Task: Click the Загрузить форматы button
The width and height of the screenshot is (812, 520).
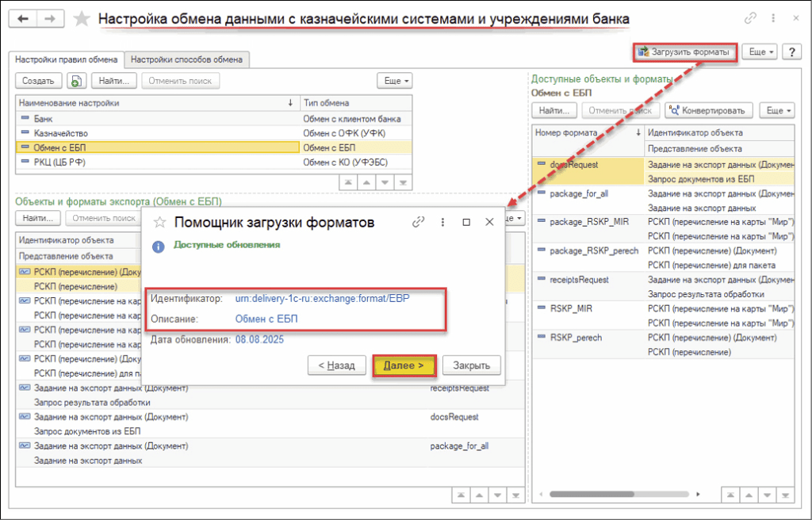Action: (684, 52)
